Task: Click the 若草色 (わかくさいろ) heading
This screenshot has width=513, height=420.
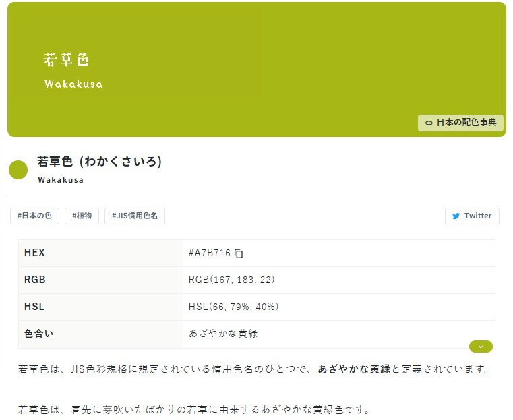Action: click(100, 161)
